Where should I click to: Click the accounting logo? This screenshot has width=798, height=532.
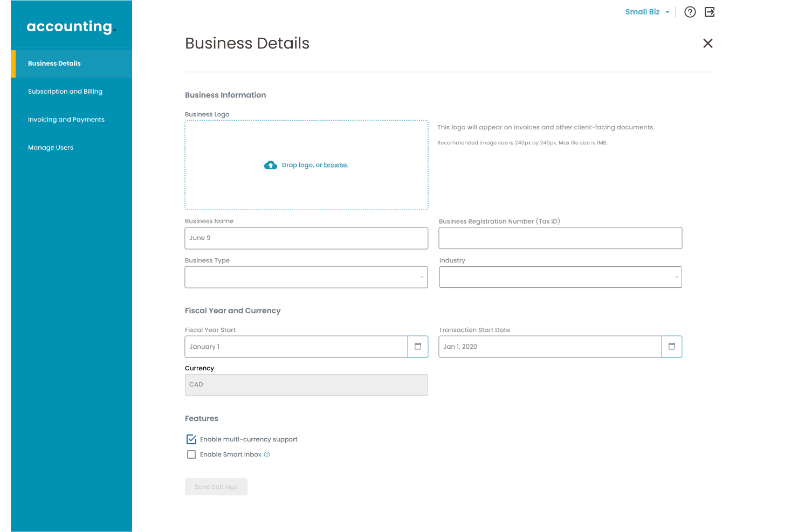pyautogui.click(x=71, y=26)
